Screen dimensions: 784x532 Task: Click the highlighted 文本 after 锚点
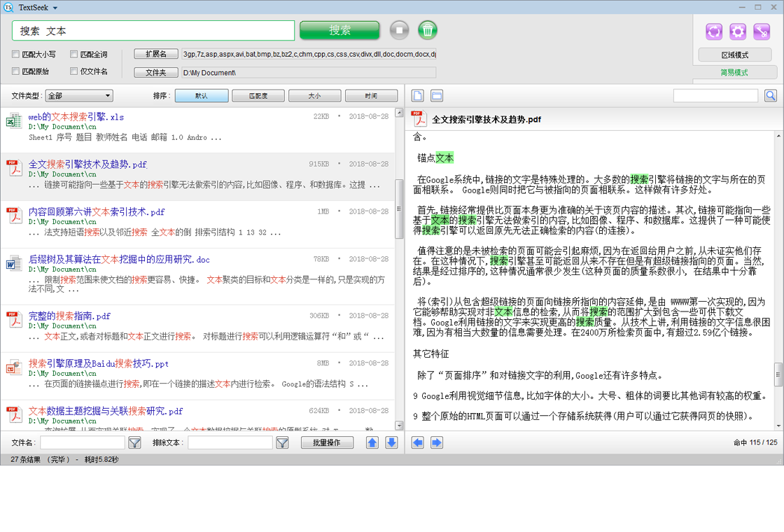point(444,158)
